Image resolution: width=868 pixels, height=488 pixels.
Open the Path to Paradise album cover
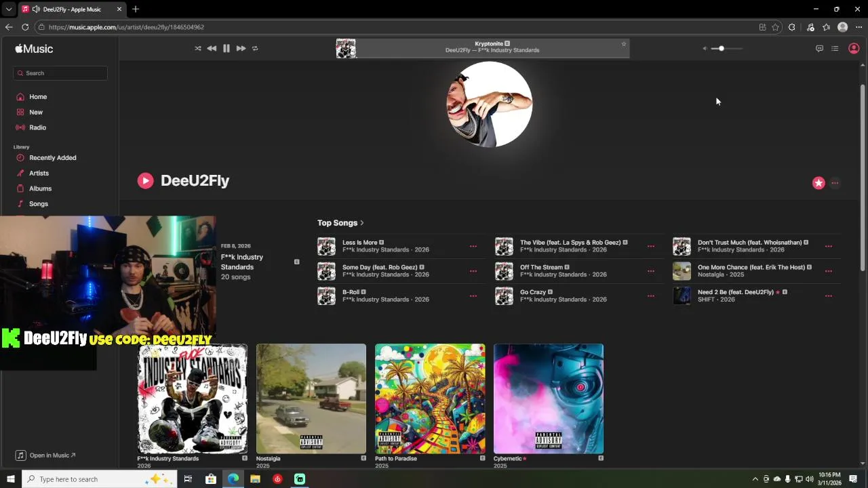point(430,399)
